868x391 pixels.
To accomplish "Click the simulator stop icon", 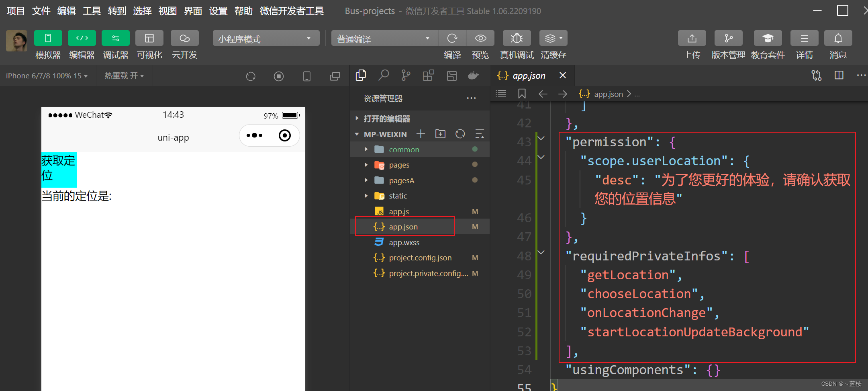I will pyautogui.click(x=279, y=76).
